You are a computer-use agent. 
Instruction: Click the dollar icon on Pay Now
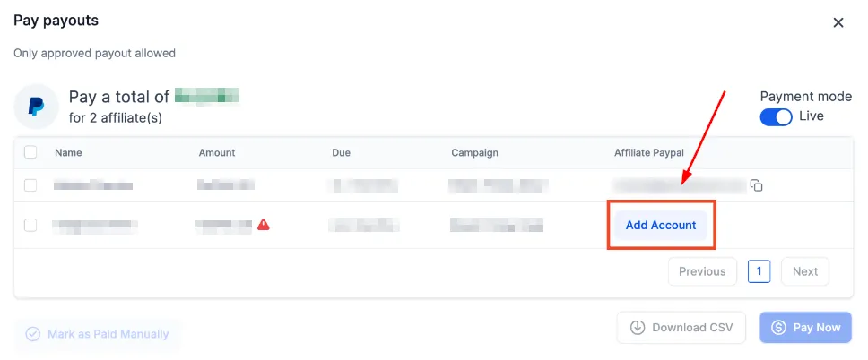coord(778,328)
